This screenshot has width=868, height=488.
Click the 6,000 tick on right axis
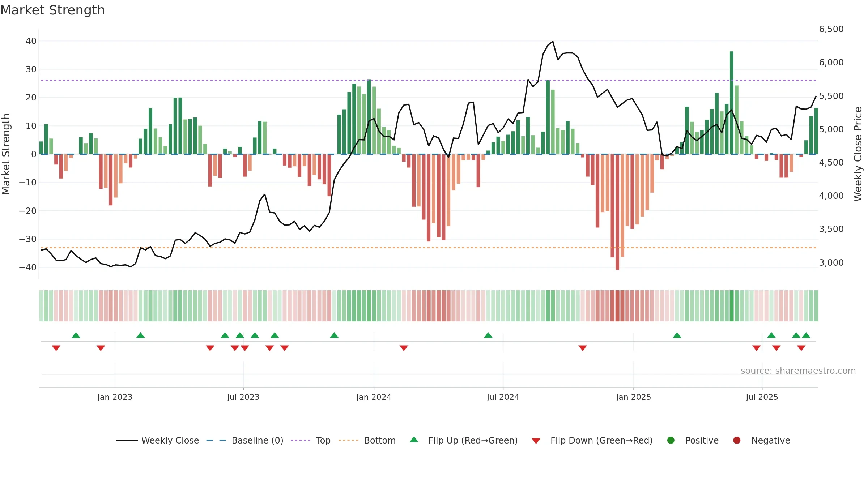click(831, 62)
